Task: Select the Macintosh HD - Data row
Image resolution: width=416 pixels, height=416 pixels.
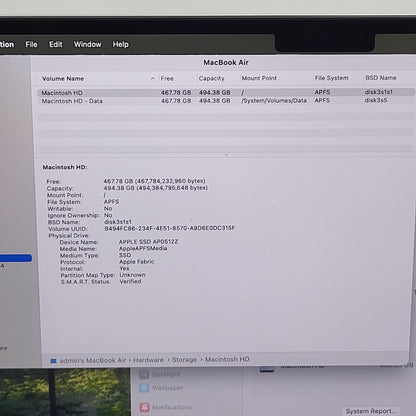Action: click(x=226, y=101)
